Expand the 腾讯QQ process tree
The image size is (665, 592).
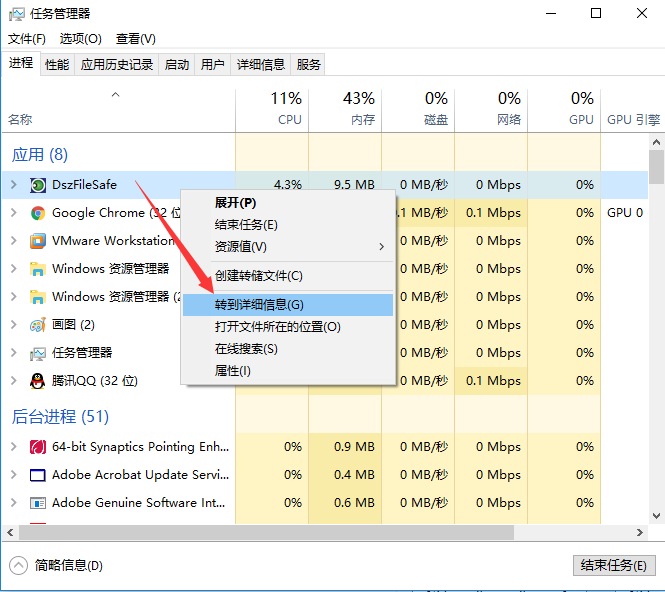13,381
